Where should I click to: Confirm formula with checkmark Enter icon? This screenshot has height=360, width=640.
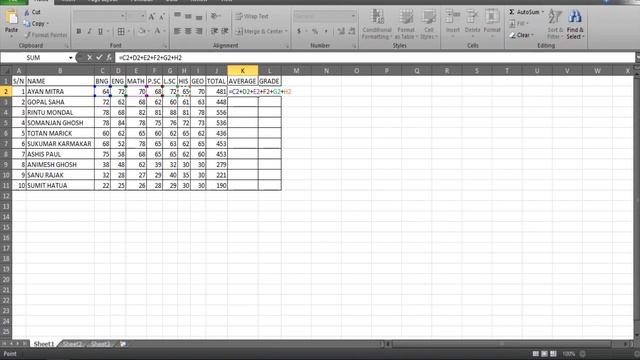(x=99, y=58)
